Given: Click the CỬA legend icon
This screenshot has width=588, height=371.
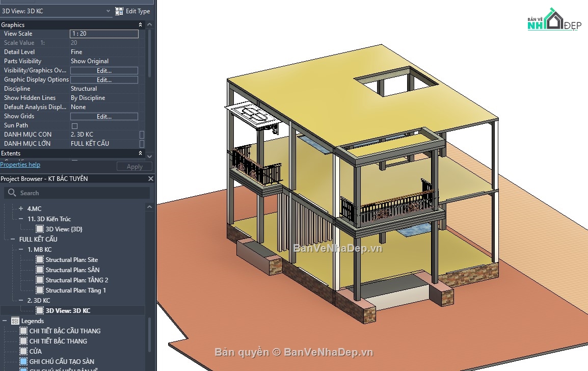Looking at the screenshot, I should [23, 352].
